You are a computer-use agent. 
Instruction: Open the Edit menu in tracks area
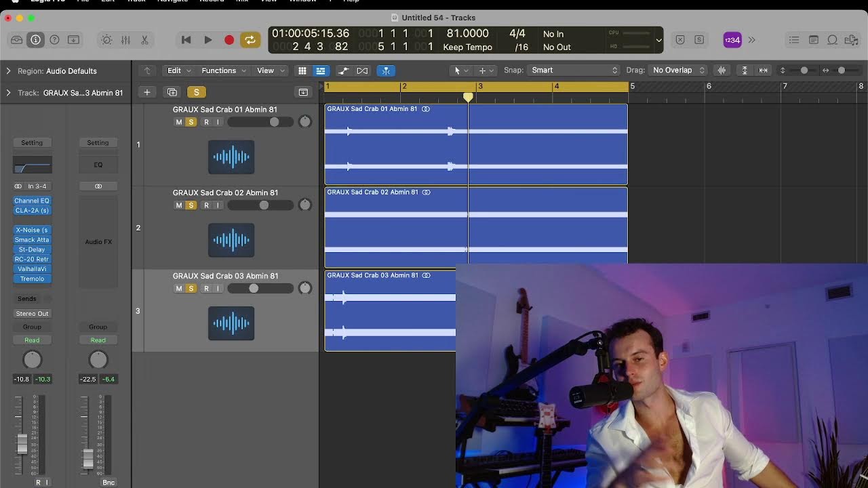179,70
